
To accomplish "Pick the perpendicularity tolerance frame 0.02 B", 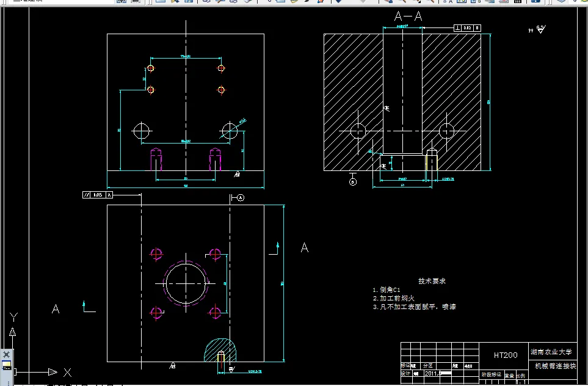I will click(467, 27).
